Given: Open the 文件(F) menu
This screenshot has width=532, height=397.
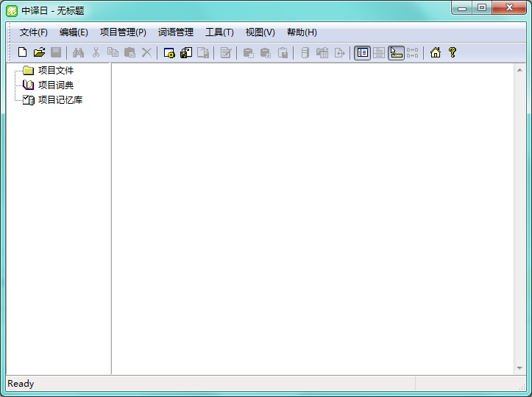Looking at the screenshot, I should pyautogui.click(x=34, y=32).
